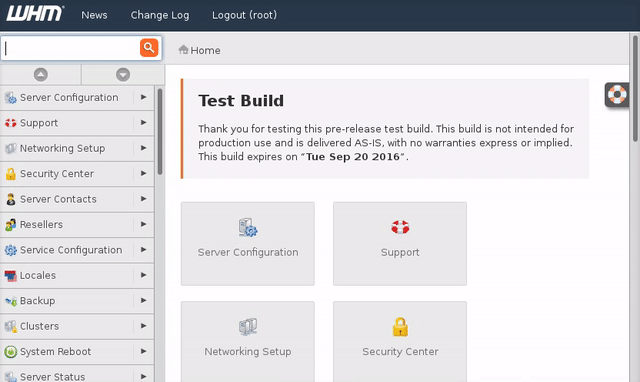Screen dimensions: 640x382
Task: Open the News link
Action: tap(94, 15)
